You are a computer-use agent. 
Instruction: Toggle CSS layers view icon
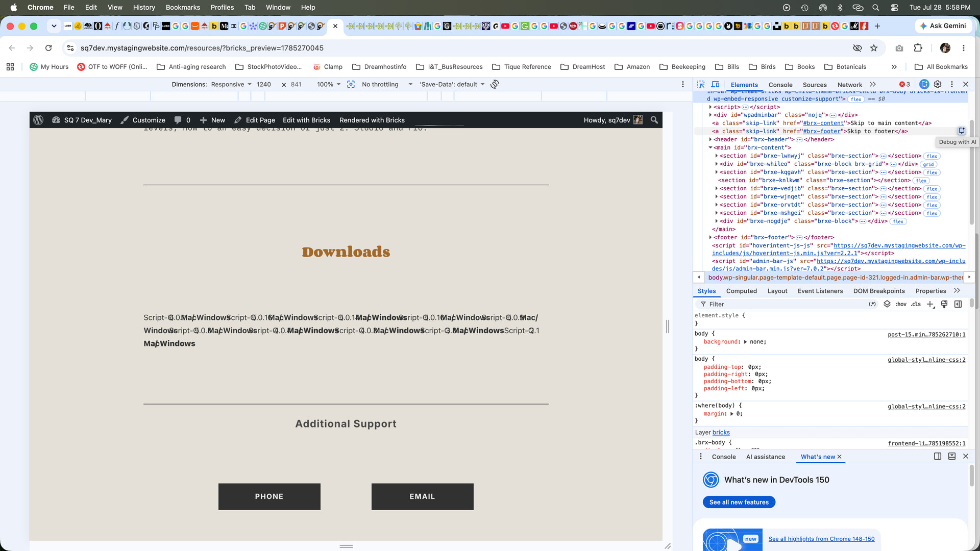click(887, 304)
